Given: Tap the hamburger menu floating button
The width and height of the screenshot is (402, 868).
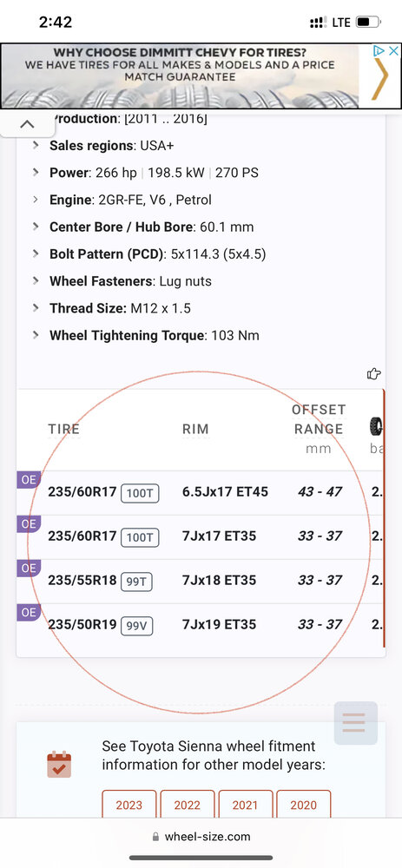Looking at the screenshot, I should 355,723.
